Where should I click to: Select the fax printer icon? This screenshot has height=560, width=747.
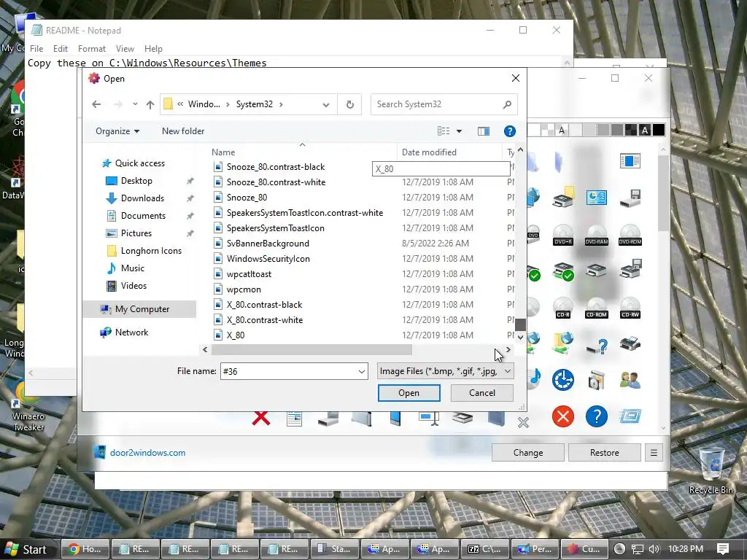[630, 343]
